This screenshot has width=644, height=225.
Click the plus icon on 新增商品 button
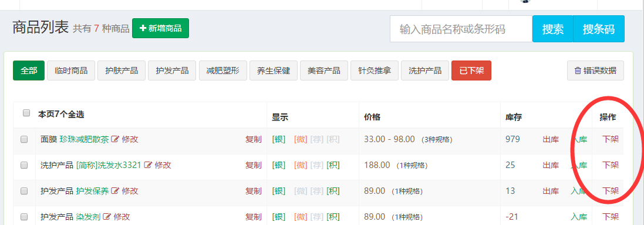click(143, 28)
